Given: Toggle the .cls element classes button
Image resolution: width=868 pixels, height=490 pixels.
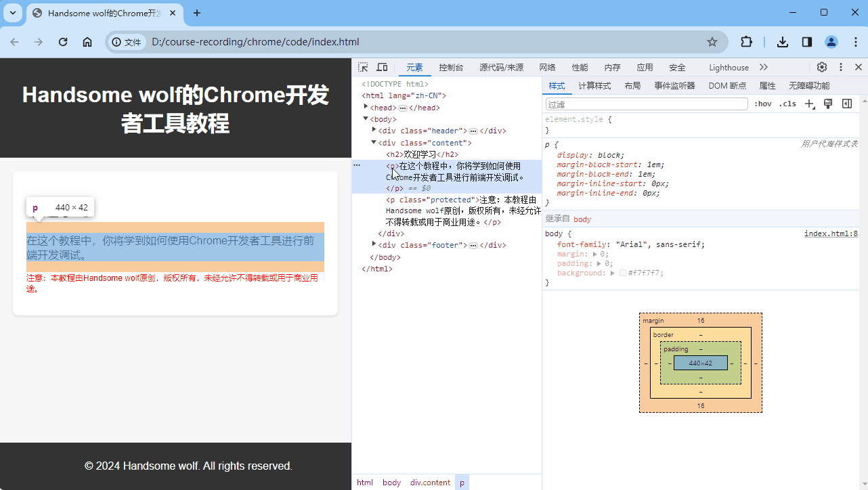Looking at the screenshot, I should pos(787,104).
